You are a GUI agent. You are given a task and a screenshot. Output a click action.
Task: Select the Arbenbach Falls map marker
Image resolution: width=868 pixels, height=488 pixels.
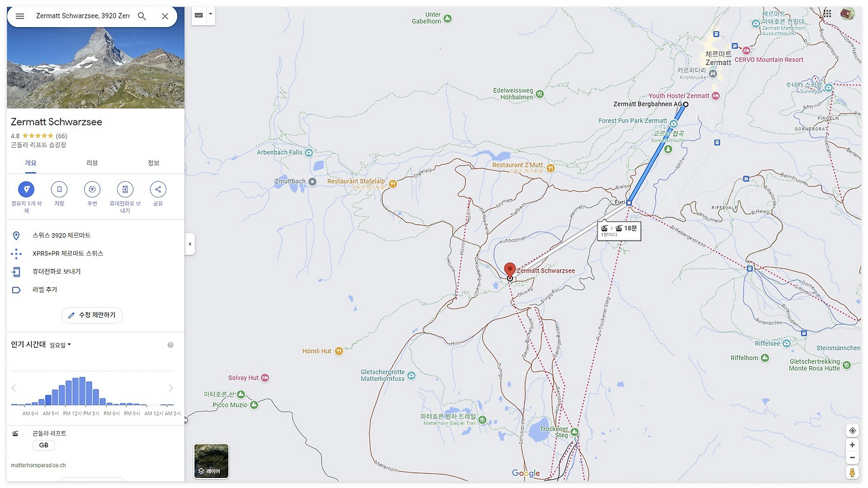[x=309, y=152]
